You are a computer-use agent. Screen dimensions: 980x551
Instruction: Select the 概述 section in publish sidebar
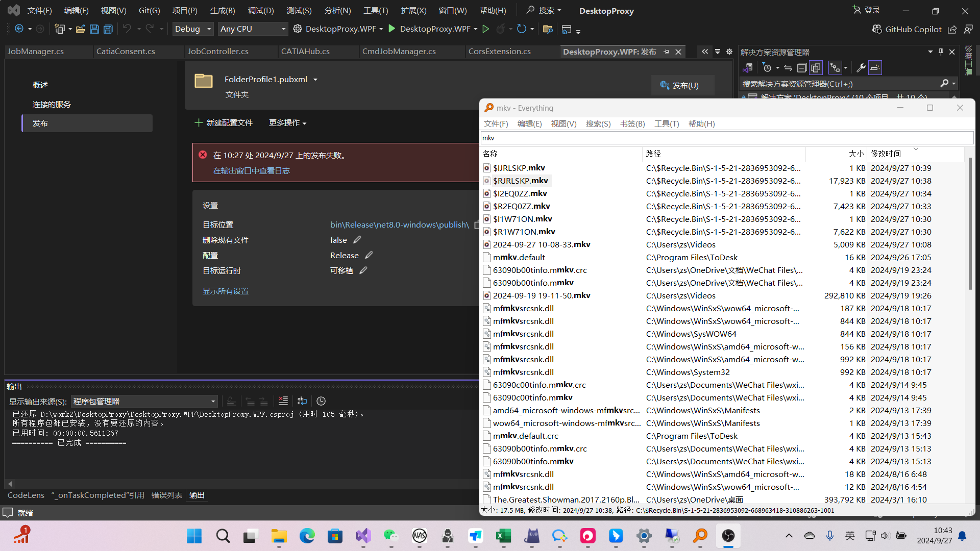(x=40, y=85)
